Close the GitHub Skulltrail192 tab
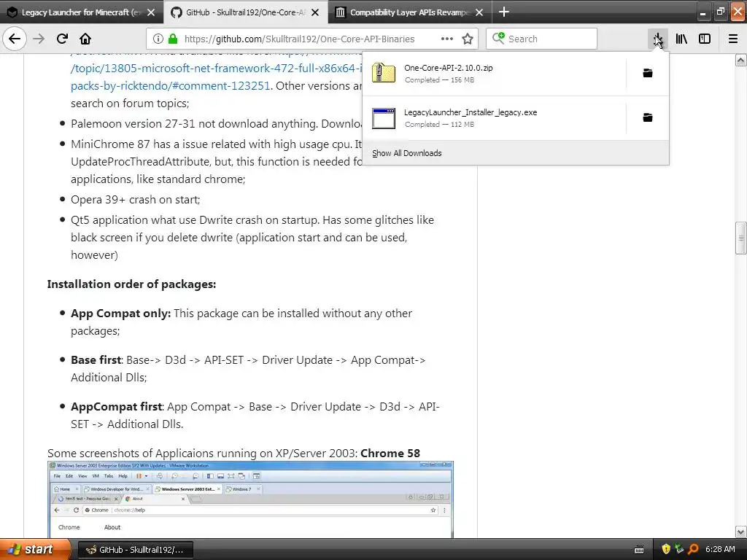This screenshot has height=560, width=747. [x=315, y=12]
